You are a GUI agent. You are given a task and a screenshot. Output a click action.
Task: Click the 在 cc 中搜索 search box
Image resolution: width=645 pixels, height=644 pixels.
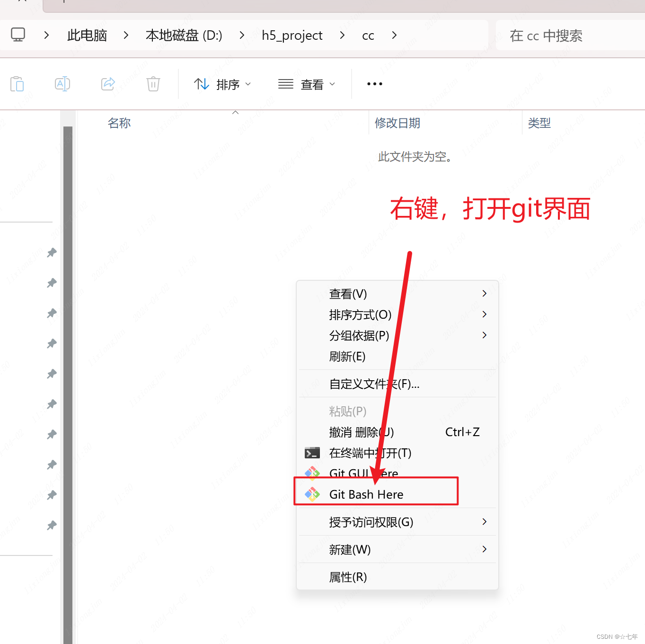[571, 35]
